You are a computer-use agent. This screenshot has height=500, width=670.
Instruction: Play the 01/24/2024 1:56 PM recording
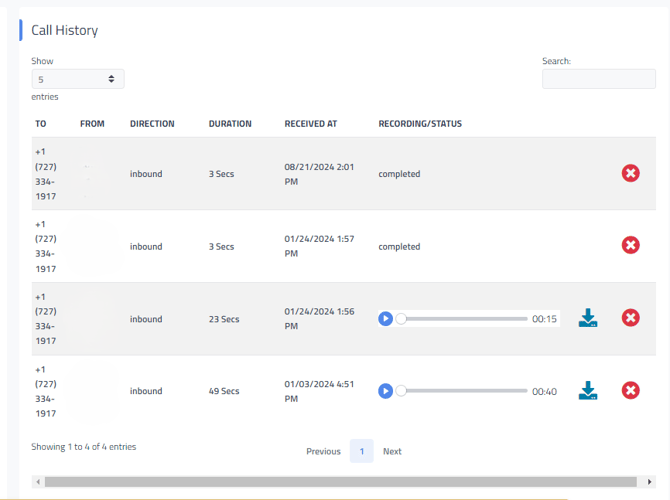pyautogui.click(x=385, y=319)
